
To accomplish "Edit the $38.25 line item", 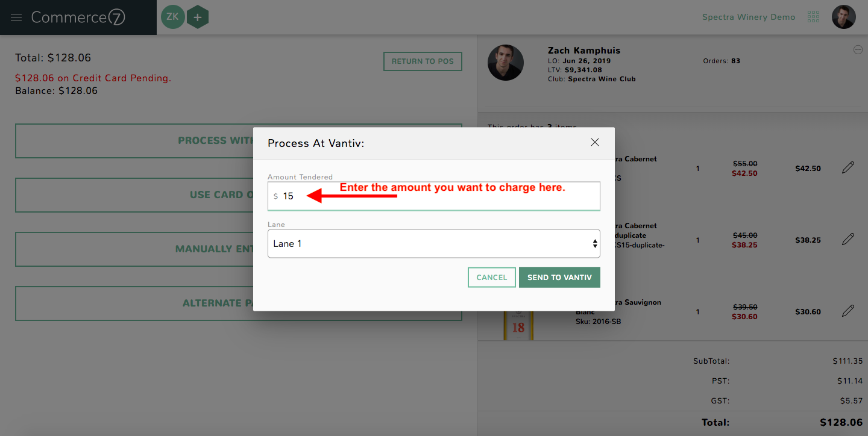I will 848,240.
